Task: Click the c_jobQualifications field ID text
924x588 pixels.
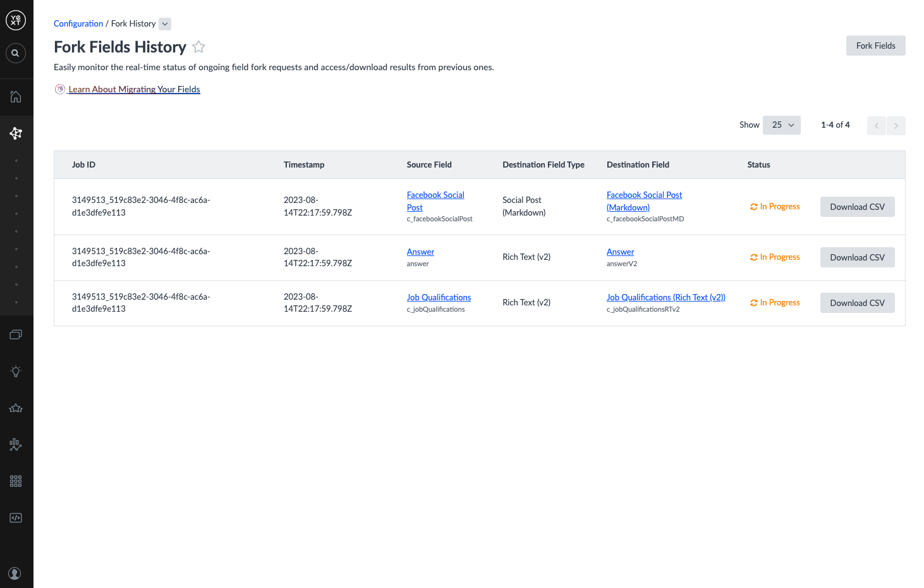Action: (436, 309)
